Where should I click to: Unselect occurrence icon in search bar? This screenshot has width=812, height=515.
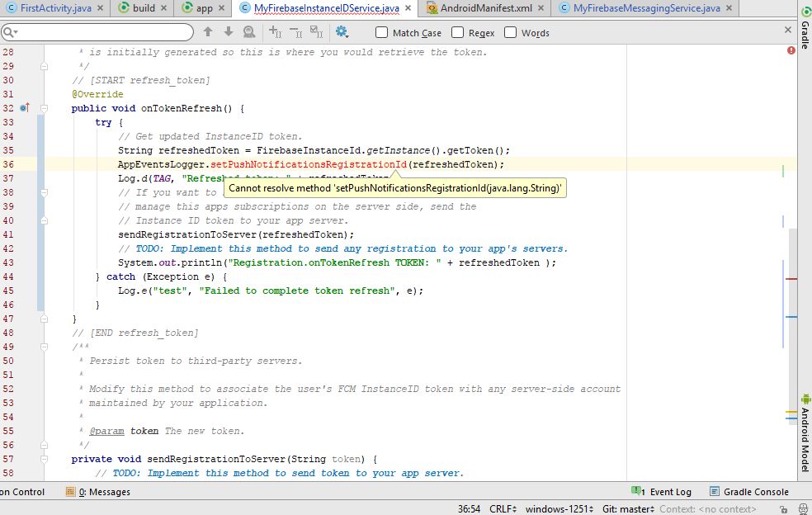click(295, 32)
